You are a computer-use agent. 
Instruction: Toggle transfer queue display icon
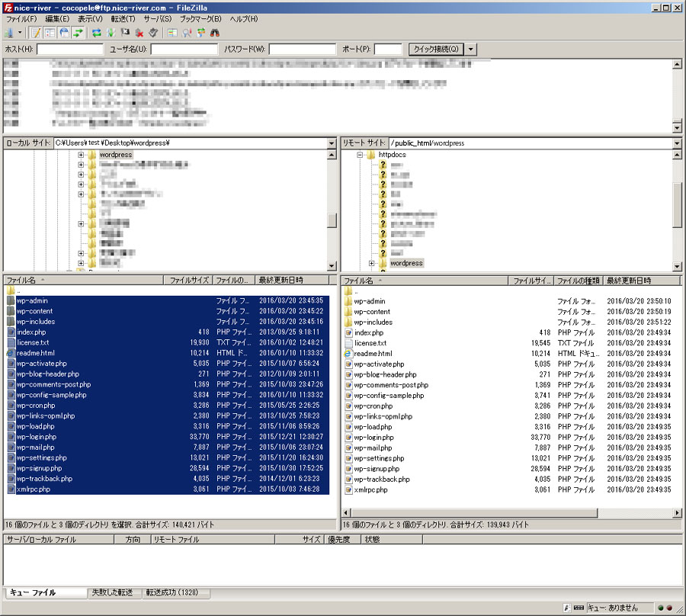pos(78,33)
